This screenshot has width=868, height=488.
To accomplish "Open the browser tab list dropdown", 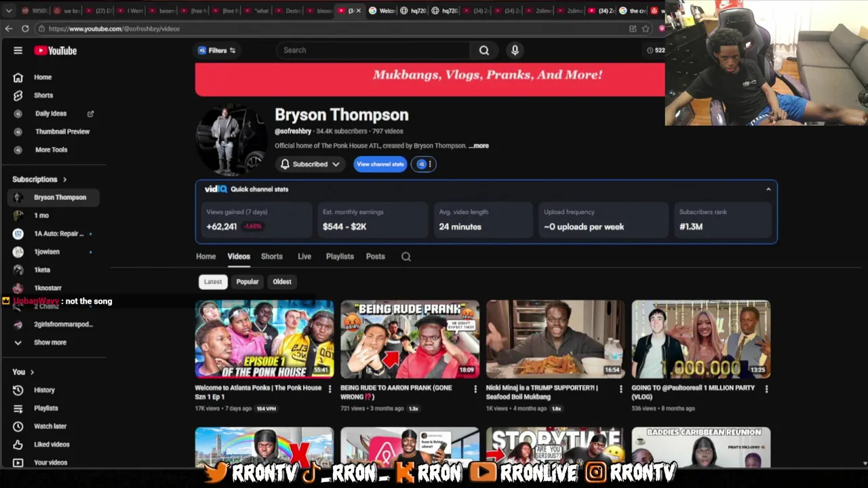I will pyautogui.click(x=8, y=10).
